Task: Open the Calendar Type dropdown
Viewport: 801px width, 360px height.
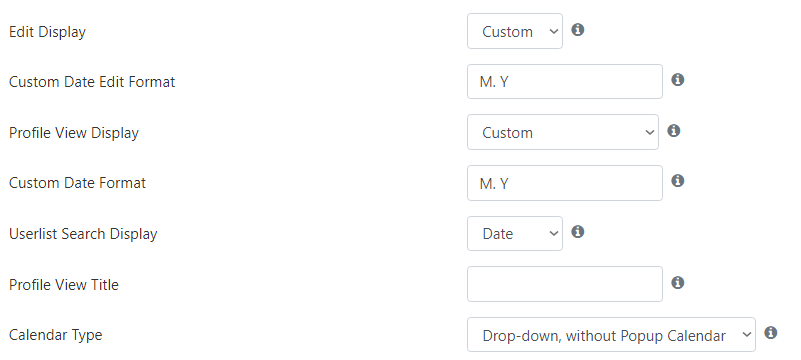Action: pyautogui.click(x=611, y=334)
